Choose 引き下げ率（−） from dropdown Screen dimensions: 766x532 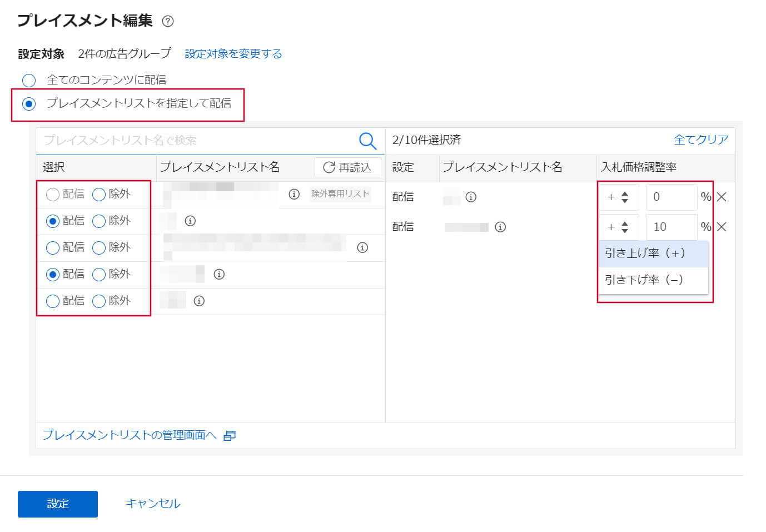point(653,280)
